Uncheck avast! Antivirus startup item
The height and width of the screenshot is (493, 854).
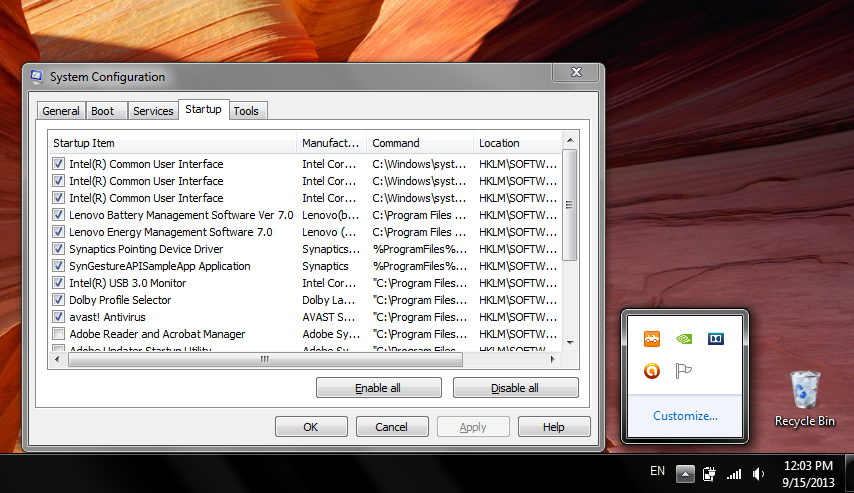click(58, 317)
